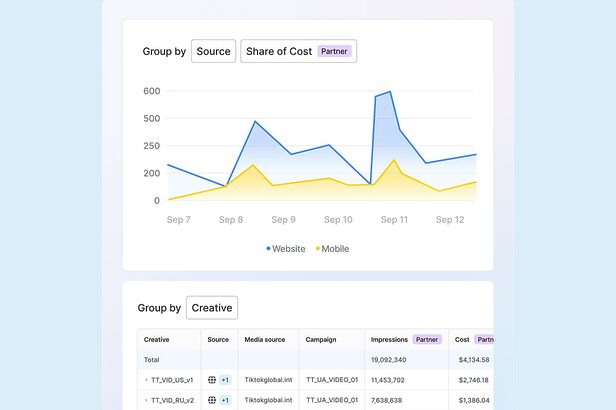Click Tiktokglobal.int in TT_VID_RU_v2 row
This screenshot has width=616, height=410.
click(x=268, y=400)
